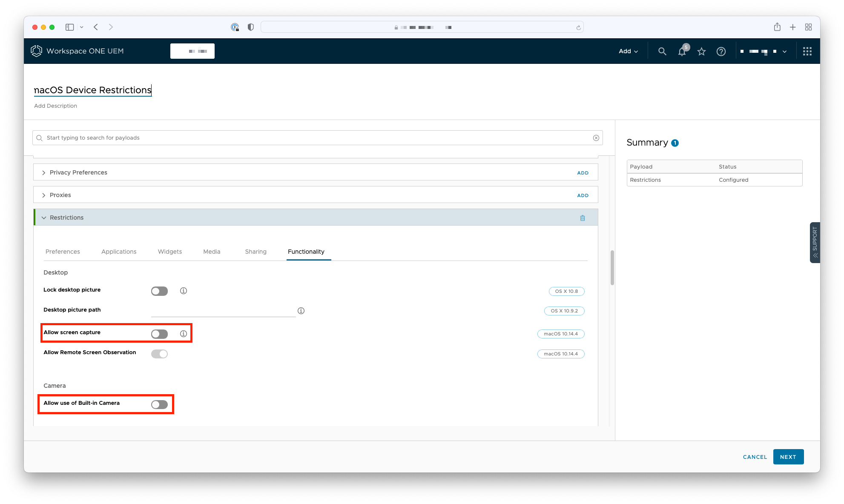This screenshot has width=844, height=504.
Task: Open the info tooltip next to Allow screen capture
Action: pyautogui.click(x=184, y=334)
